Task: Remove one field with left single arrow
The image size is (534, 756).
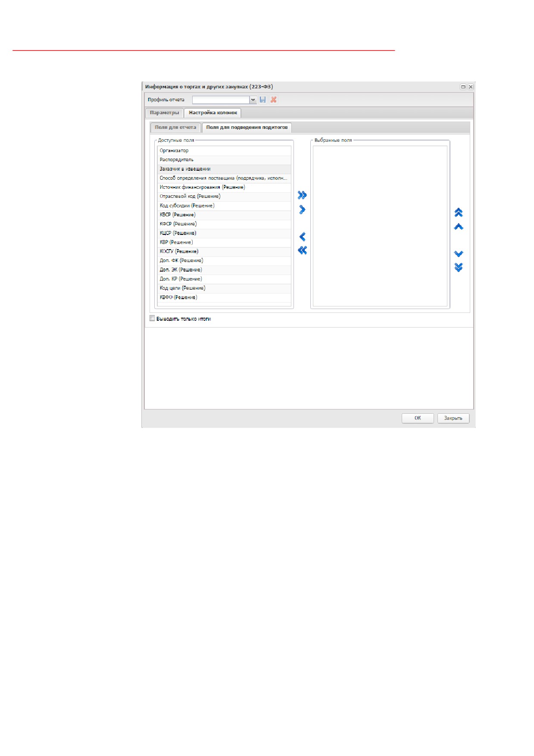Action: click(302, 237)
